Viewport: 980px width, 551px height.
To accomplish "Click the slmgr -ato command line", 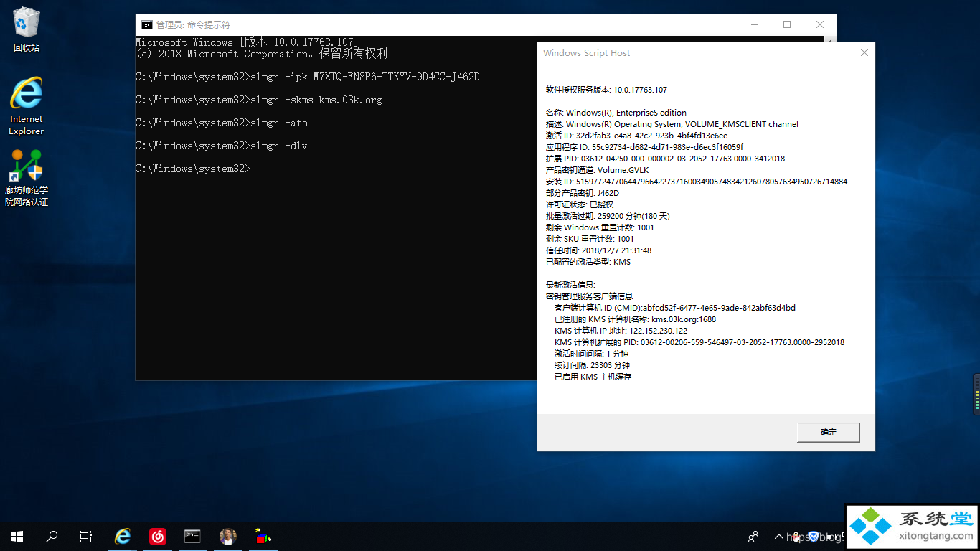I will [x=222, y=123].
